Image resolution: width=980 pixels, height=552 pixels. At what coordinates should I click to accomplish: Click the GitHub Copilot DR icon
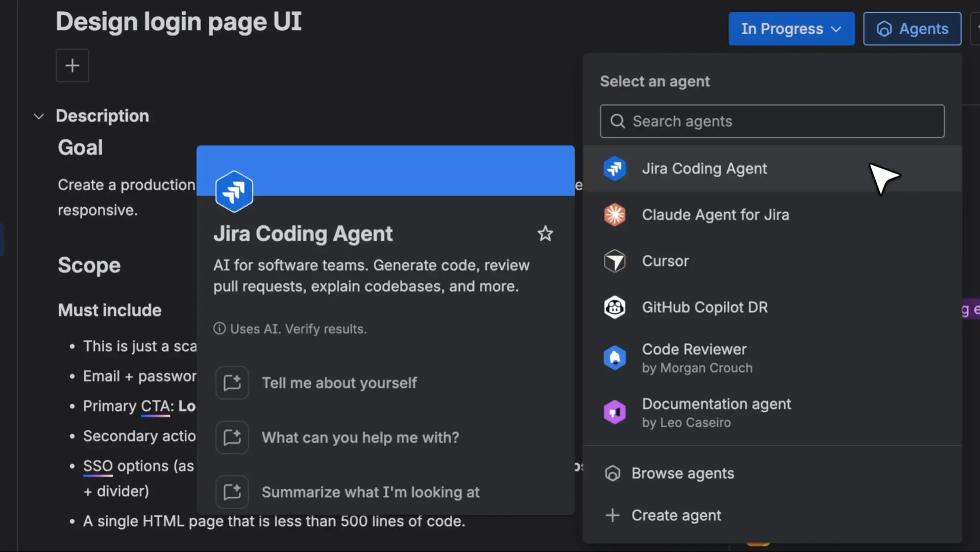pyautogui.click(x=615, y=307)
